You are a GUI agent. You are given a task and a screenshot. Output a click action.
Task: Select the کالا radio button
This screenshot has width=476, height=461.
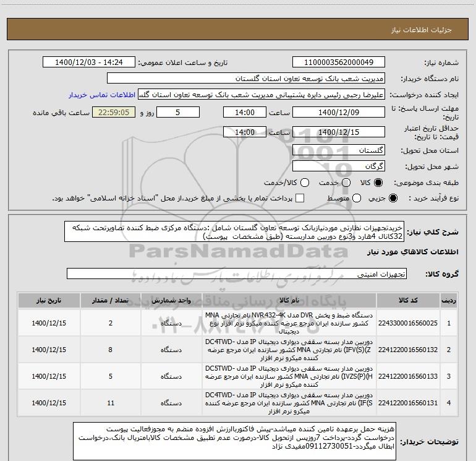378,183
